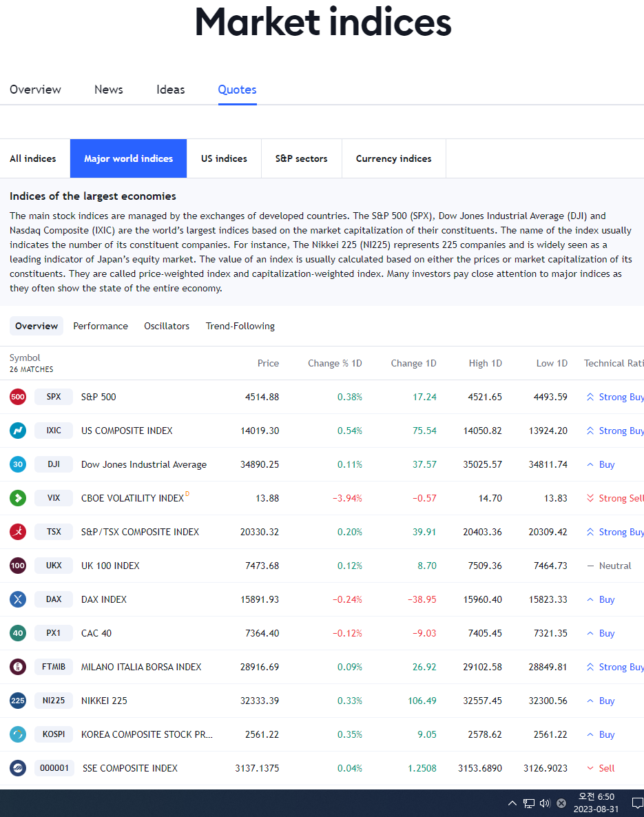Open the KOSPI ticker badge
This screenshot has width=644, height=817.
coord(54,734)
